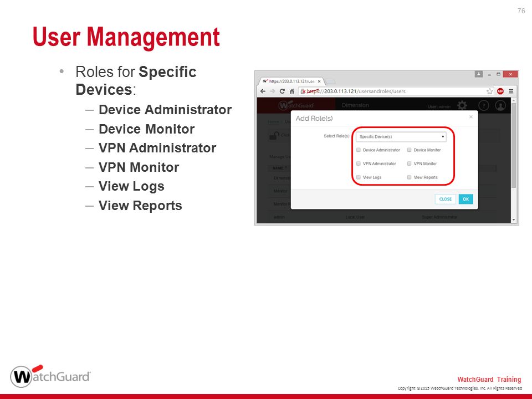Screen dimensions: 532x399
Task: Close the browser tab for 203.0.113.121
Action: [319, 81]
